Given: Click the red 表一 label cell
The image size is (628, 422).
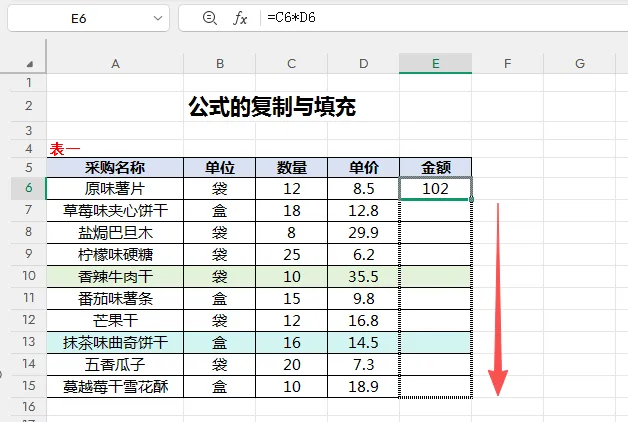Looking at the screenshot, I should [x=65, y=149].
